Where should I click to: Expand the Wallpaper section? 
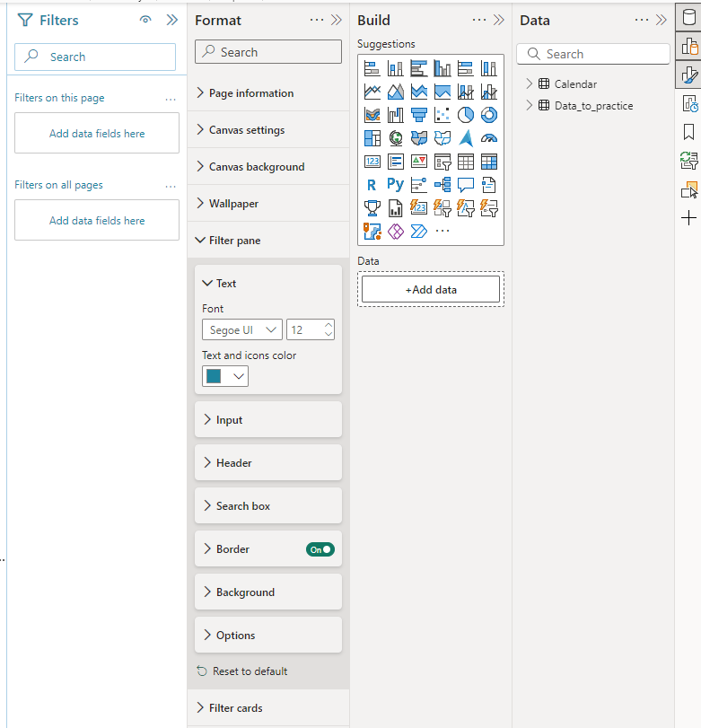(268, 204)
